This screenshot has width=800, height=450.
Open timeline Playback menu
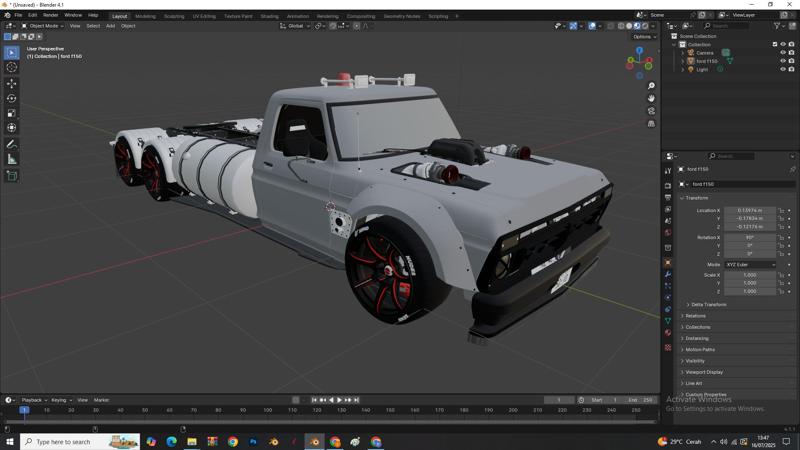(34, 400)
